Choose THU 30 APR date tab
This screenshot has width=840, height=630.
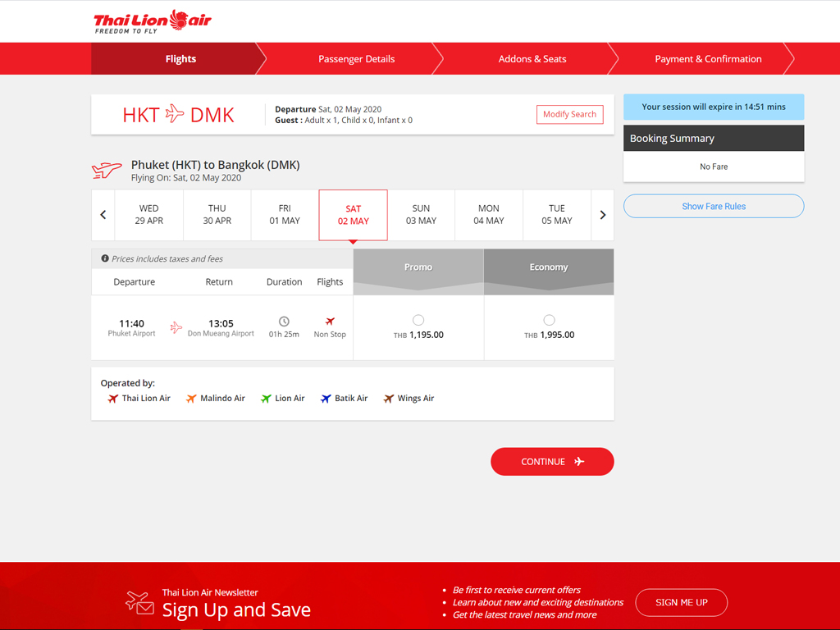coord(217,215)
